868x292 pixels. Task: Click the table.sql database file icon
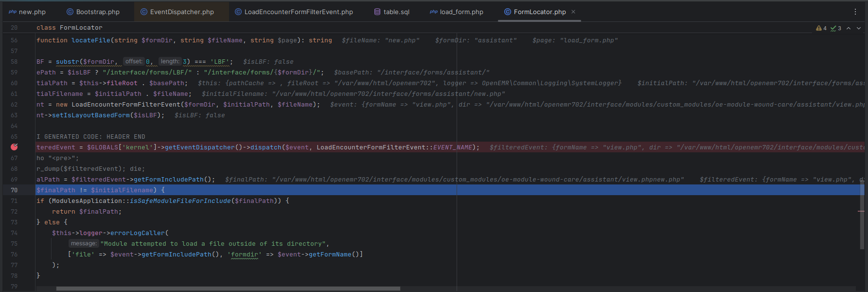(377, 12)
